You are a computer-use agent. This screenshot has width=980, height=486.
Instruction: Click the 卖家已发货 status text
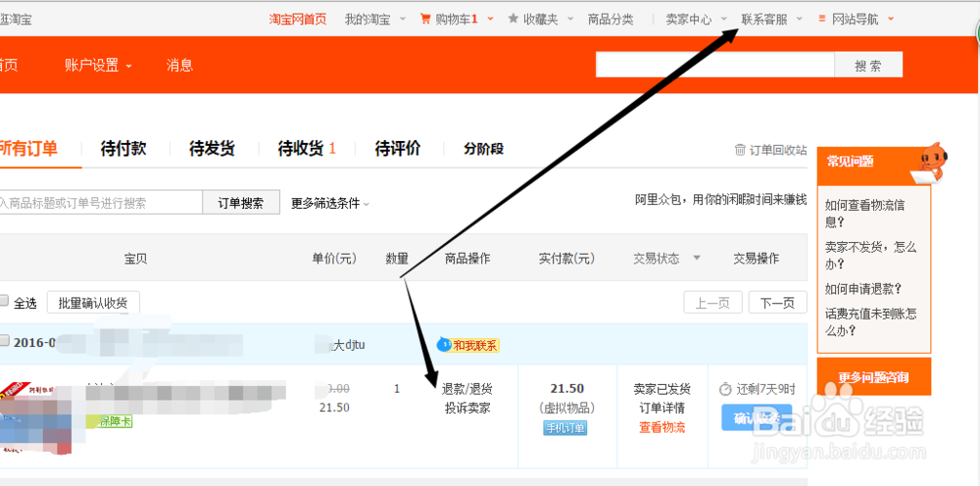(x=661, y=389)
